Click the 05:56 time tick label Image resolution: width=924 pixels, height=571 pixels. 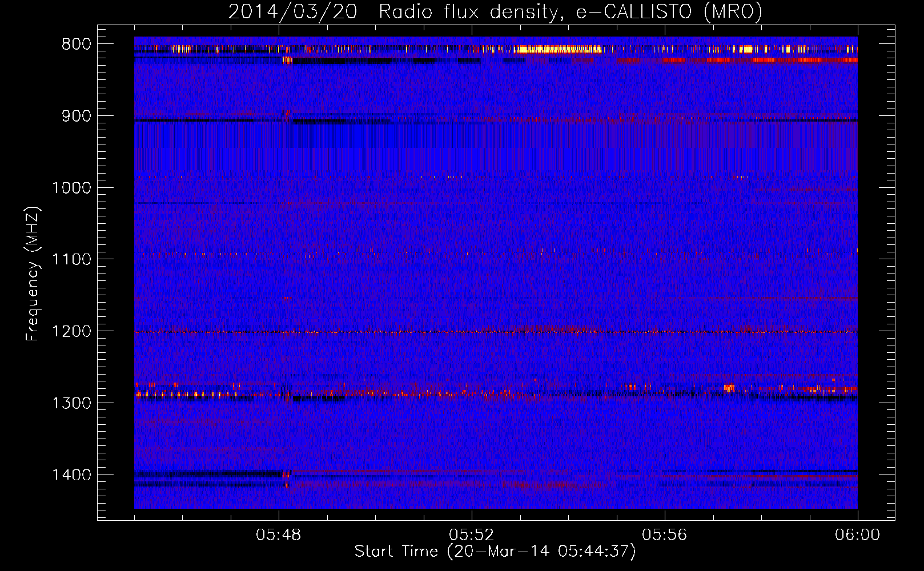click(665, 535)
